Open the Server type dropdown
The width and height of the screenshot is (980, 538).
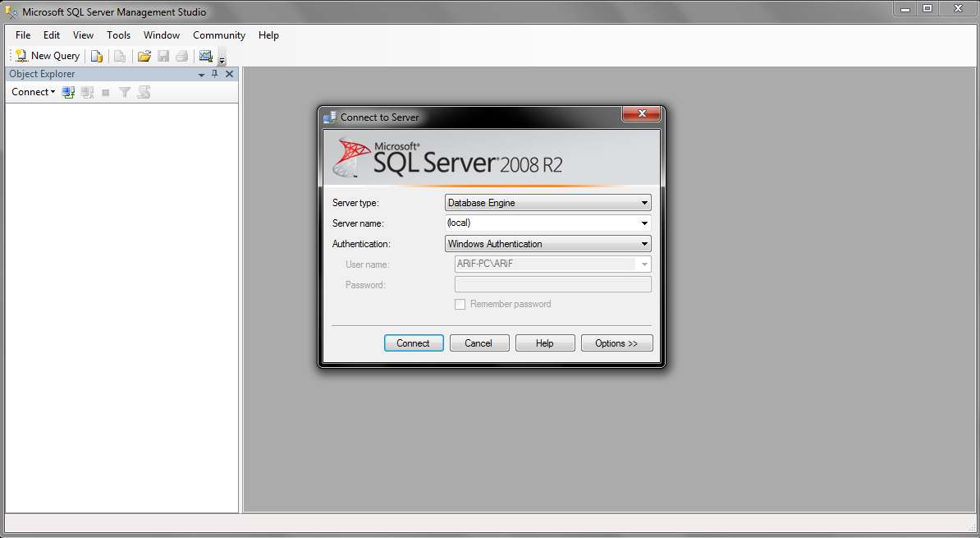548,203
